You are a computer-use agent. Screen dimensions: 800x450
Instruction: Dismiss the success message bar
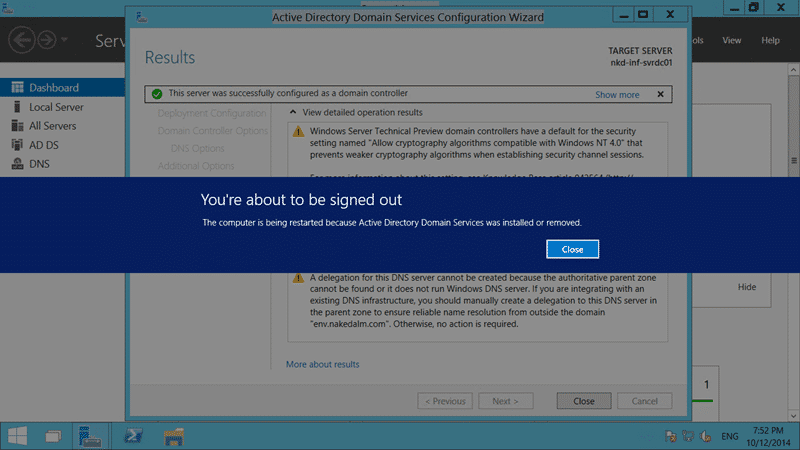pos(660,94)
